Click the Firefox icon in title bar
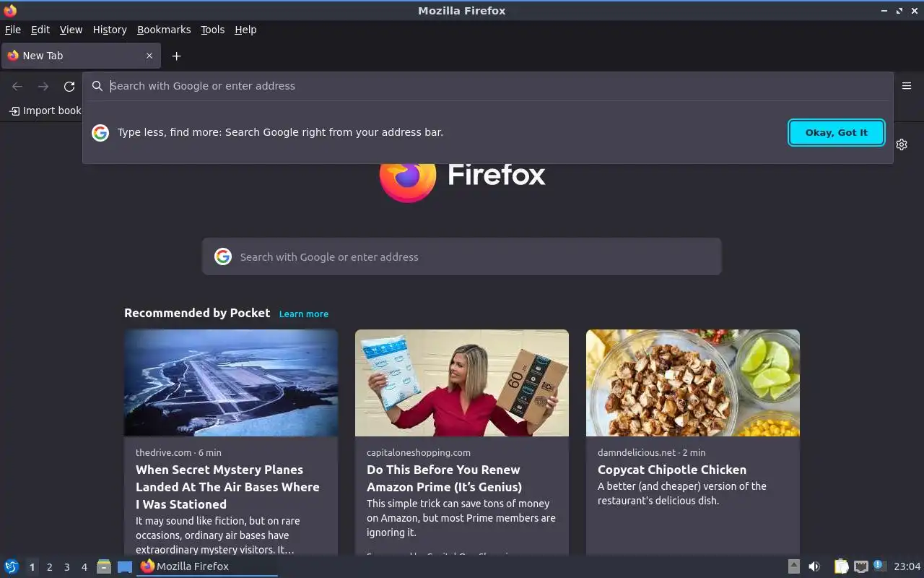The width and height of the screenshot is (924, 578). coord(10,10)
